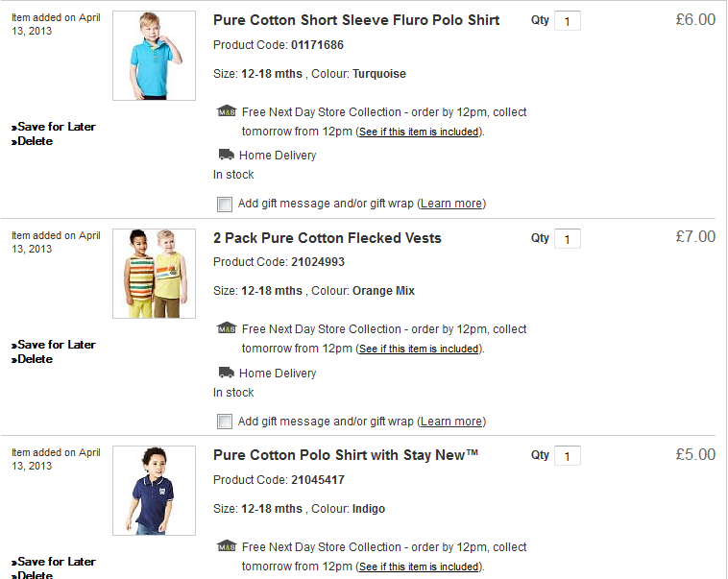Tick gift wrap checkbox for Flecked Vests
728x579 pixels.
click(x=225, y=422)
